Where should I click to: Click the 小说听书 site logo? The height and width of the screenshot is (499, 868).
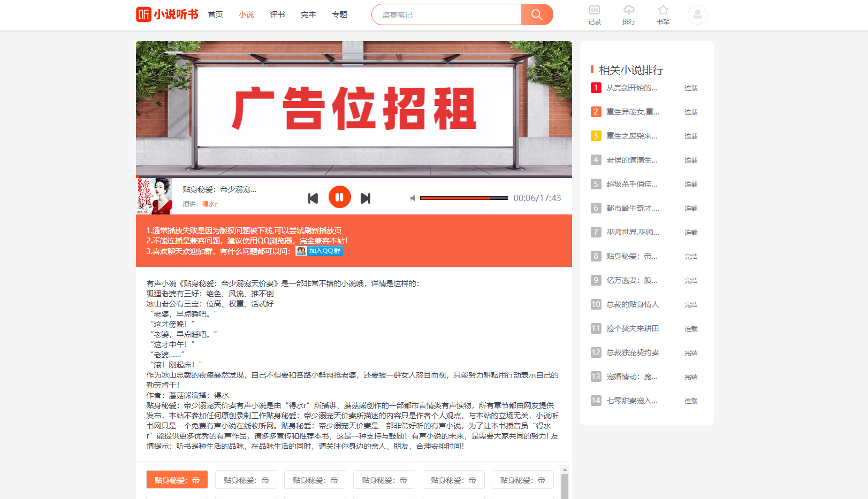click(x=167, y=14)
